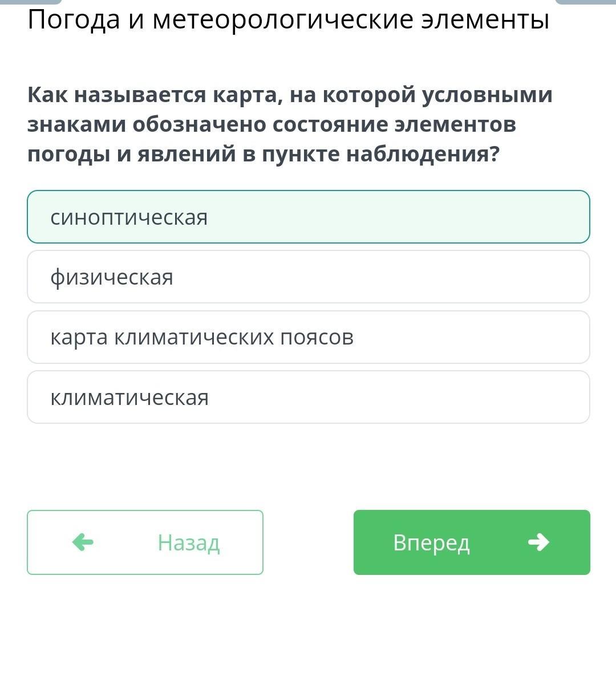Advance with the green Вперед button
The image size is (616, 693).
(472, 542)
